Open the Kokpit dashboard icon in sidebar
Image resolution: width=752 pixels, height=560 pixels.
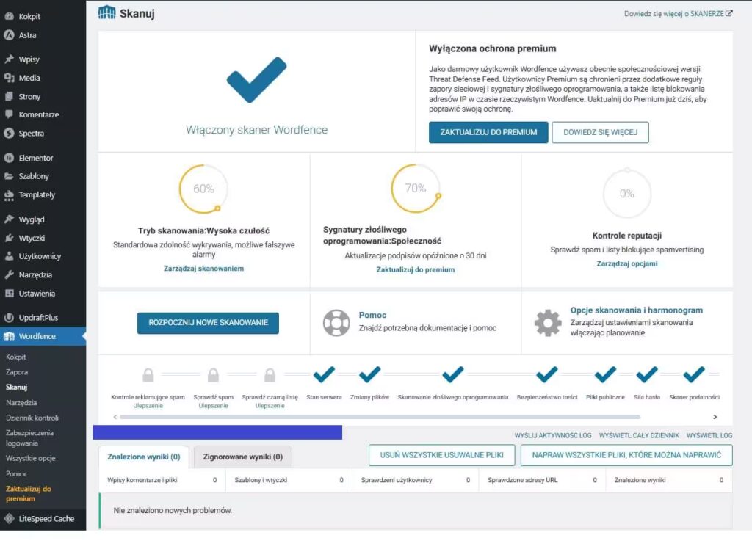(x=9, y=16)
